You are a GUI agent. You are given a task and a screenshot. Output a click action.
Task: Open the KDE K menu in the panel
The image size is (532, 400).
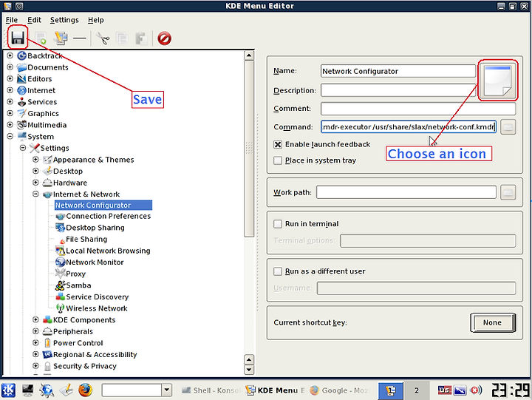click(x=8, y=390)
